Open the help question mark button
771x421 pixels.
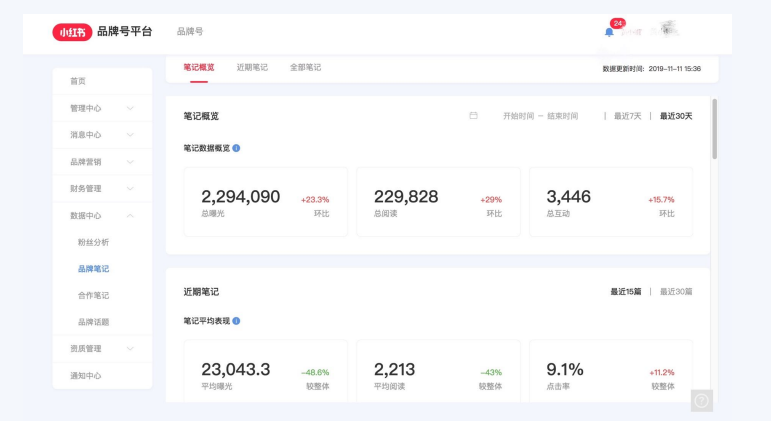pos(702,401)
